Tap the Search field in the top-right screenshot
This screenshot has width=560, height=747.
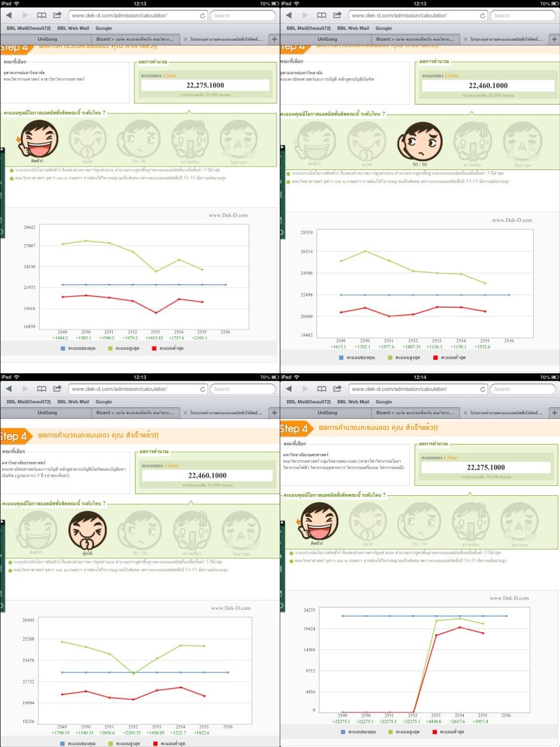[521, 15]
